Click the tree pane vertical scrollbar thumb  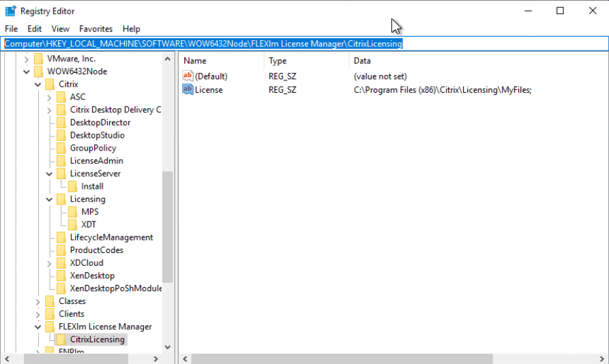point(167,226)
